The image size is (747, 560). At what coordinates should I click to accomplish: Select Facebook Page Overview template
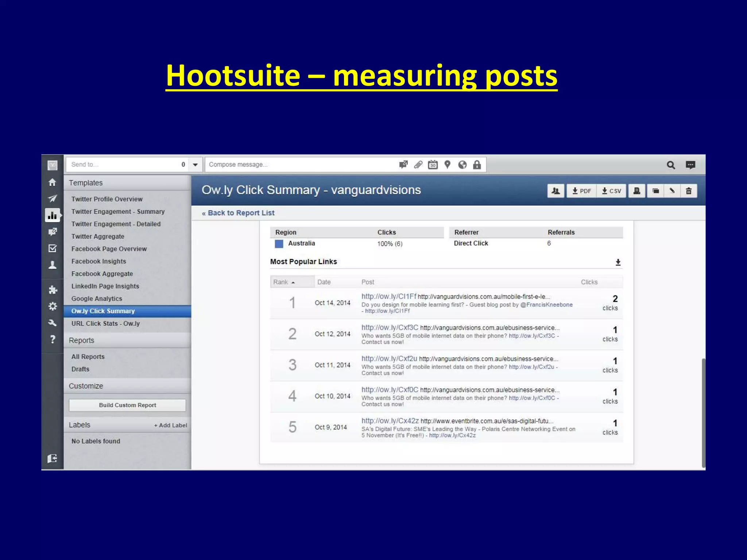coord(109,249)
